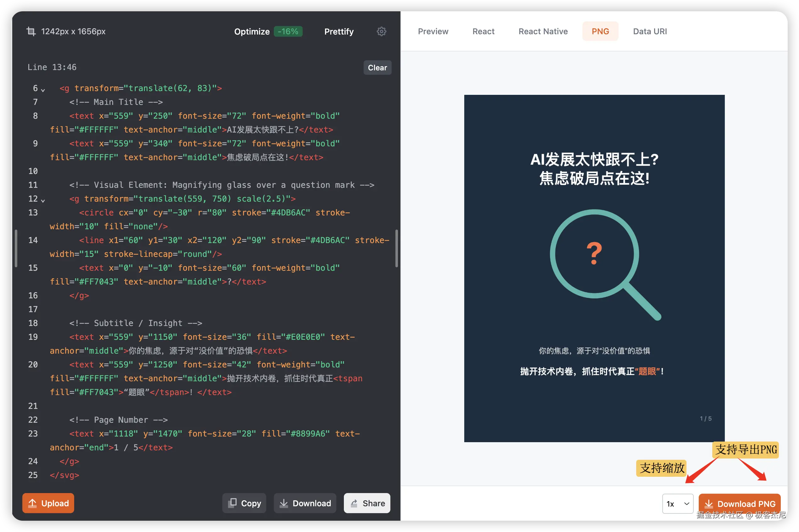Open the settings gear icon
This screenshot has height=532, width=799.
click(x=381, y=31)
